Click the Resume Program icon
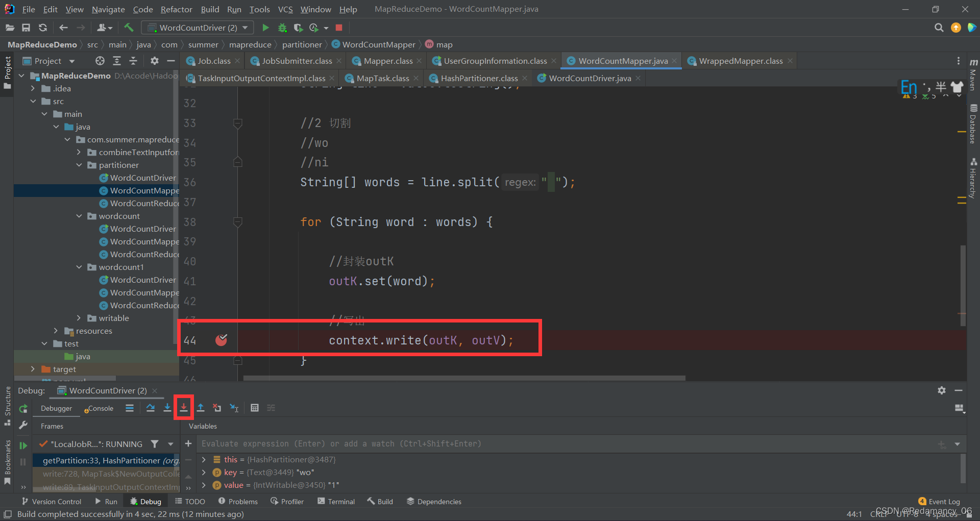 point(23,445)
